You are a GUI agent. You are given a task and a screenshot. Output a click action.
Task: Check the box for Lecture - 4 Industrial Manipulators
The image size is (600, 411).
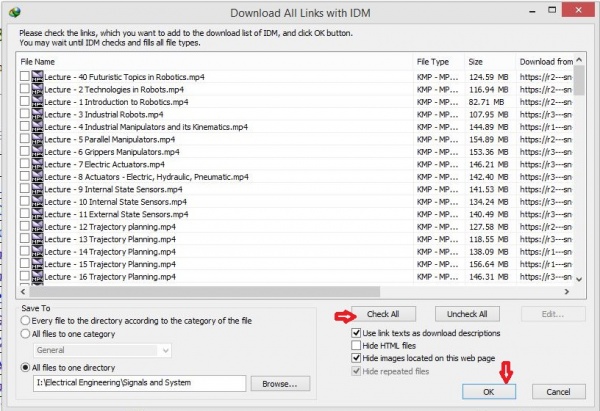click(x=25, y=126)
